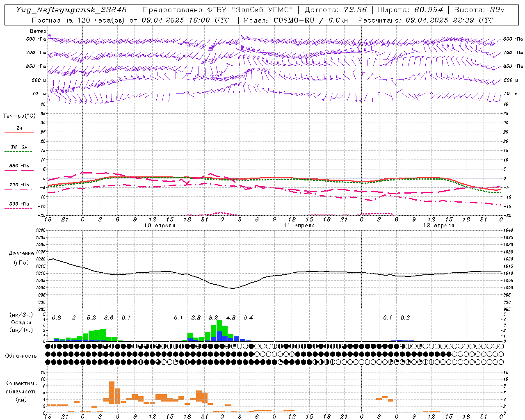Click the 0.8 precipitation total value
The width and height of the screenshot is (525, 420).
pyautogui.click(x=56, y=317)
